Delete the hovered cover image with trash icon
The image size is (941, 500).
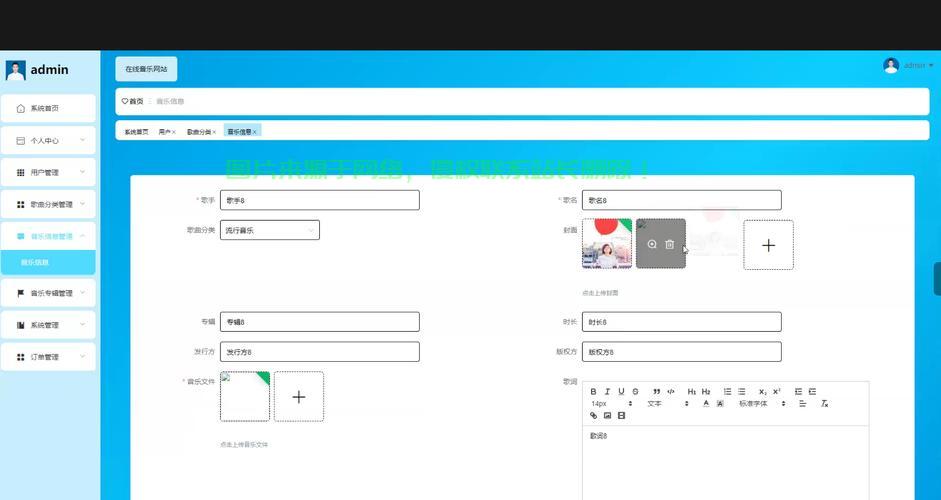[x=670, y=244]
